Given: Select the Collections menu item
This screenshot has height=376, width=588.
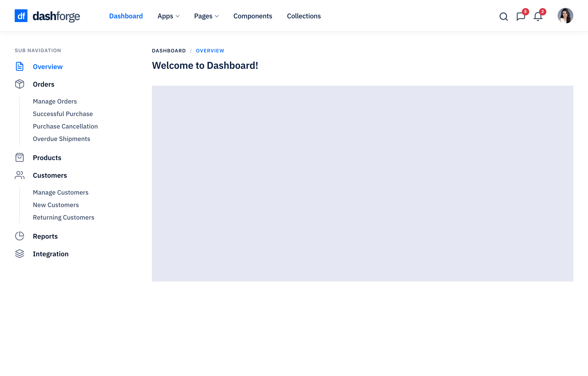Looking at the screenshot, I should (x=304, y=16).
